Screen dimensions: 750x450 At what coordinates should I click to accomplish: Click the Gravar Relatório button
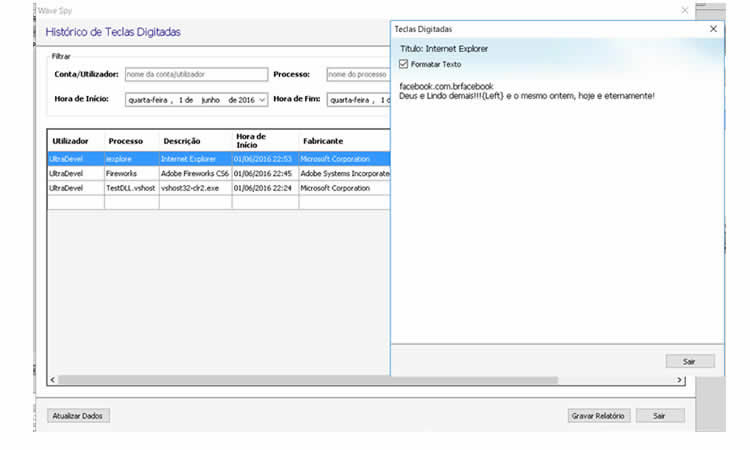pyautogui.click(x=598, y=415)
